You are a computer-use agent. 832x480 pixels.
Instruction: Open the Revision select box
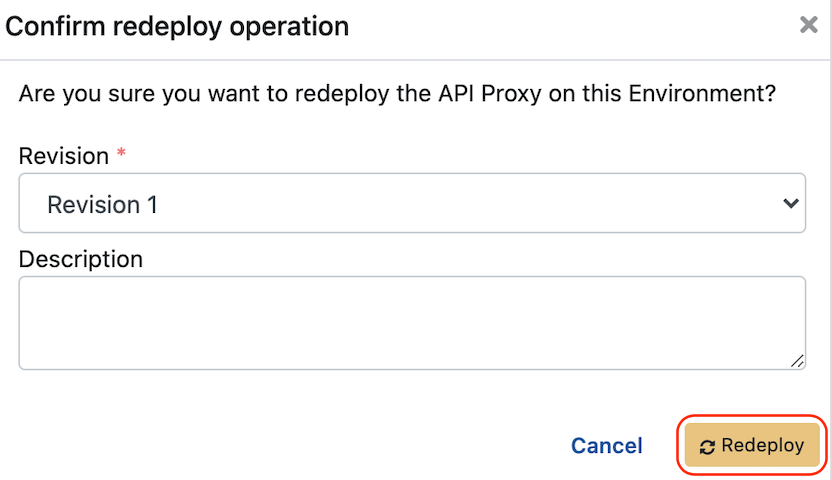click(x=412, y=204)
